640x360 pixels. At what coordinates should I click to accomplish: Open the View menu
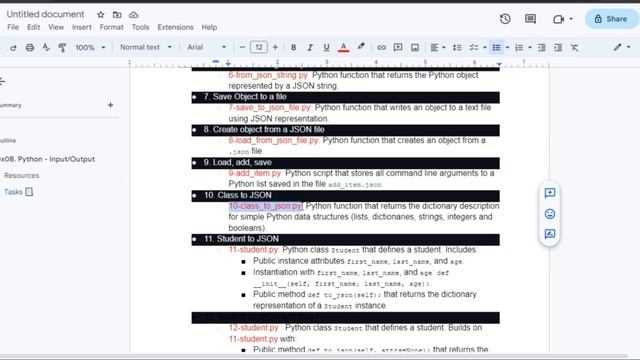56,27
